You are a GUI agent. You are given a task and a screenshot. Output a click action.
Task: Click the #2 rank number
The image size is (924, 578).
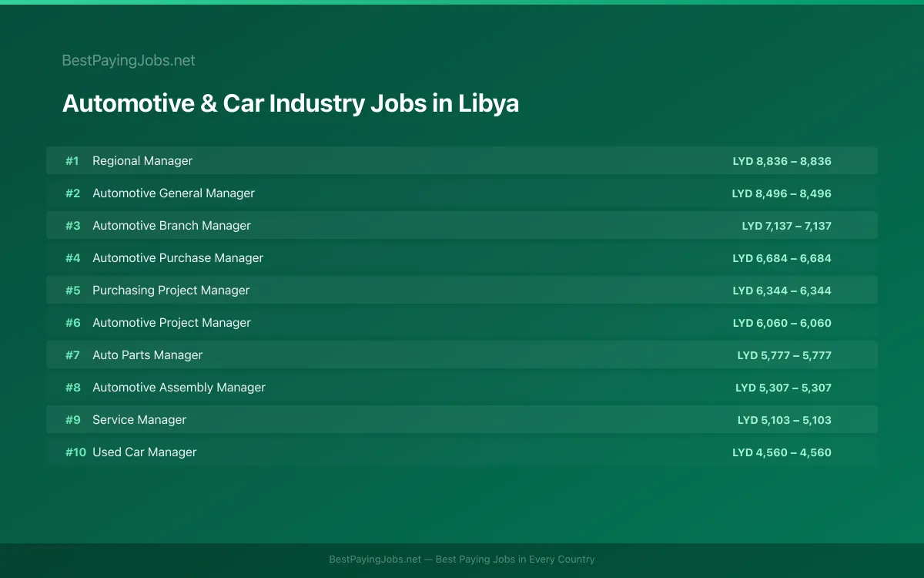72,193
